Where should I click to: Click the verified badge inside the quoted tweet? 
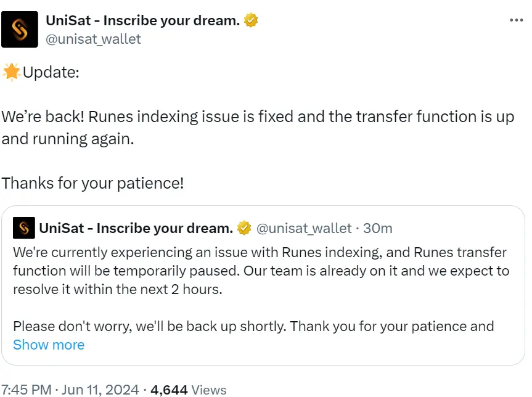[243, 227]
